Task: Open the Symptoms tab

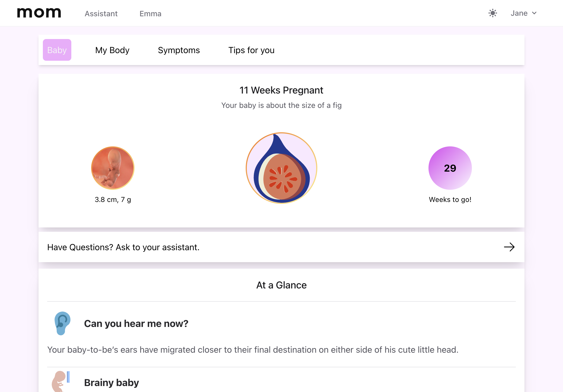Action: coord(179,50)
